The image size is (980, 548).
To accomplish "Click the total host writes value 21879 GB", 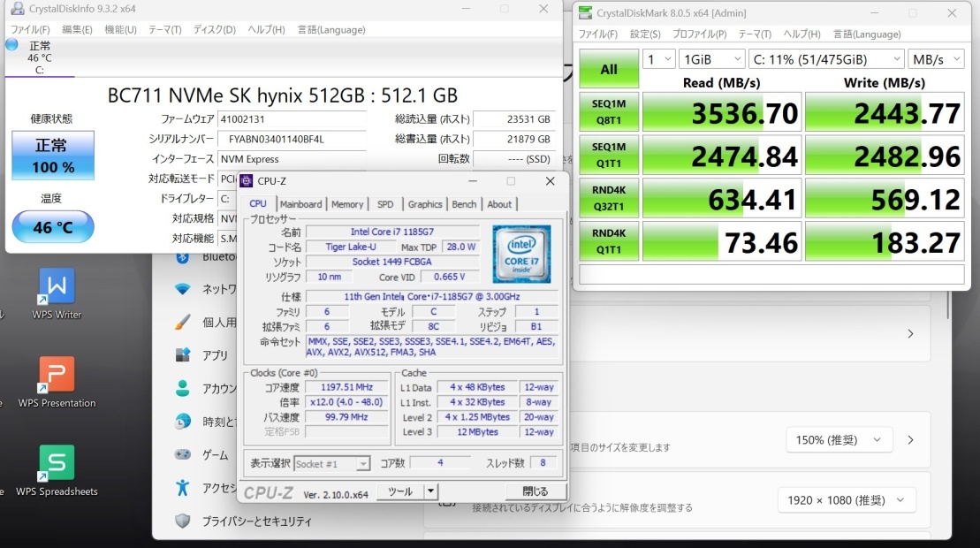I will coord(514,139).
